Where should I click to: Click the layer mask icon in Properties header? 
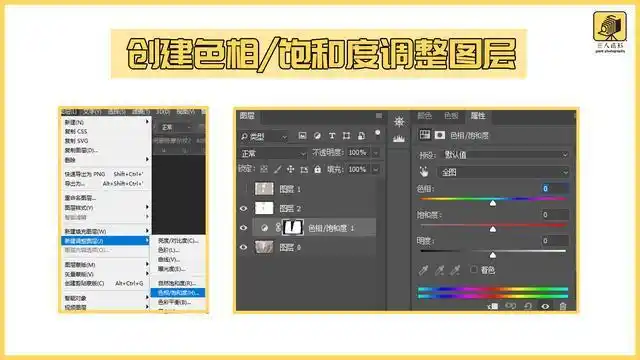click(440, 135)
